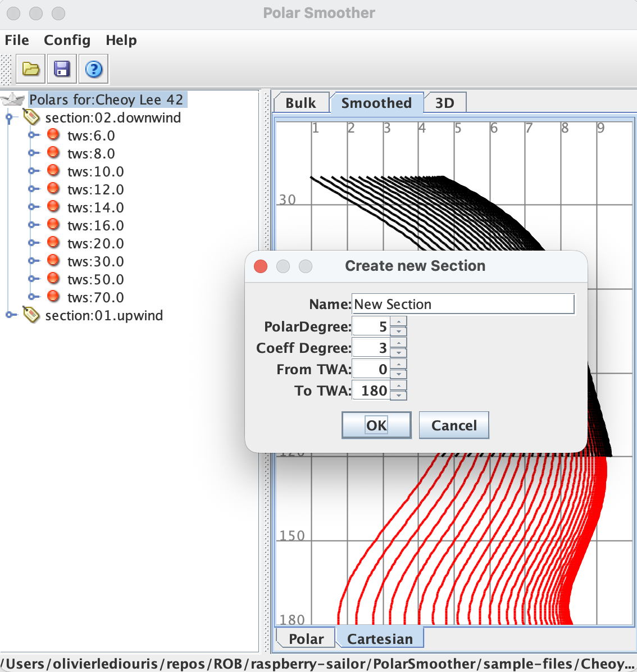
Task: Decrease Coeff Degree with the down arrow
Action: coord(398,353)
